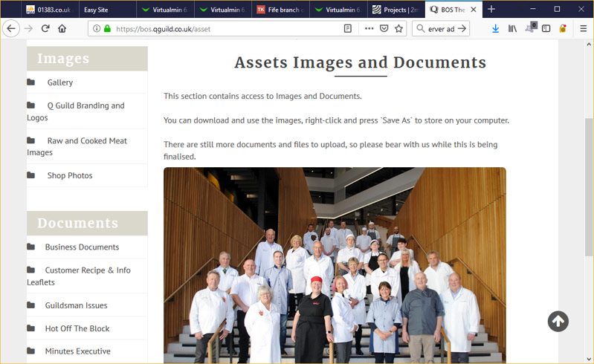Open the Gallery link

pyautogui.click(x=60, y=82)
